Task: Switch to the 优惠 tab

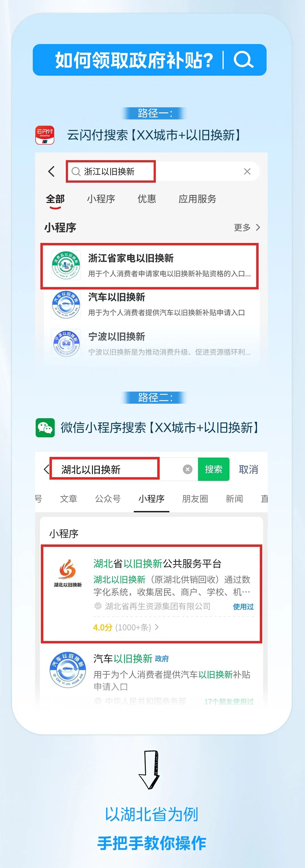Action: (x=147, y=199)
